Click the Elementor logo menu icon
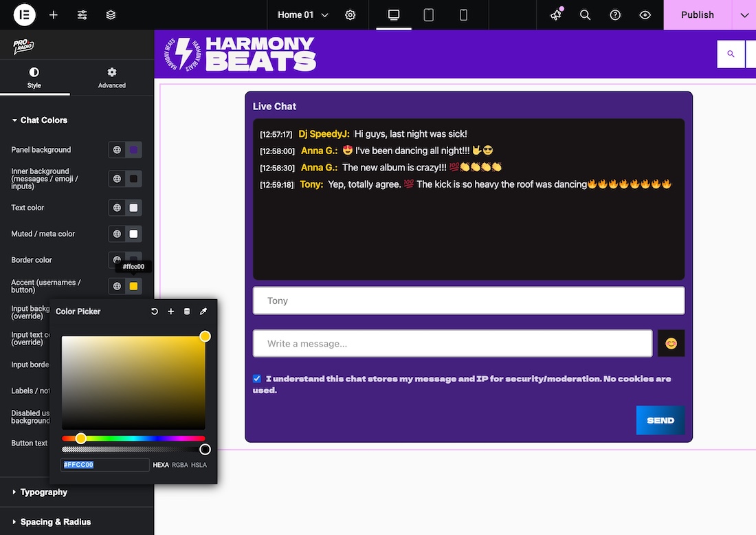The height and width of the screenshot is (535, 756). click(24, 14)
